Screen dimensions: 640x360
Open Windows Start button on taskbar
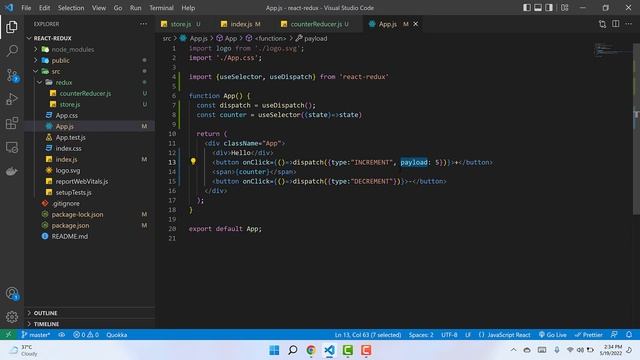coord(274,350)
